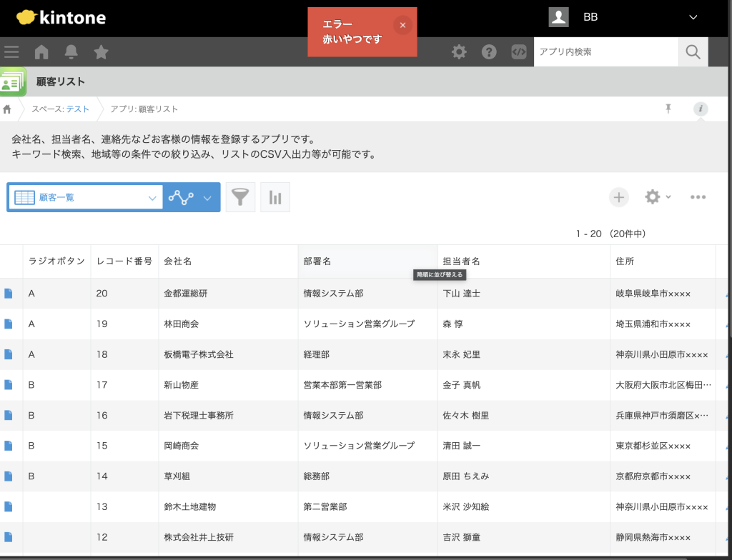This screenshot has height=560, width=732.
Task: Sort by the レコード番号 column header
Action: pos(124,261)
